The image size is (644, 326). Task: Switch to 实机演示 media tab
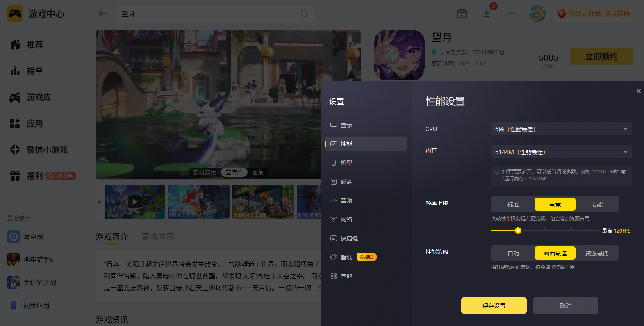point(205,172)
